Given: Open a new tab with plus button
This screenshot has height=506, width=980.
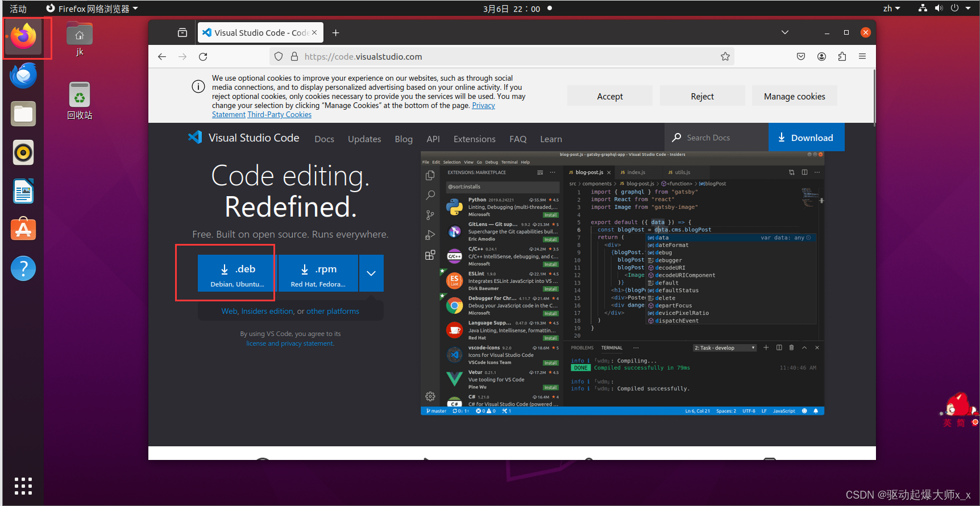Looking at the screenshot, I should [x=336, y=32].
